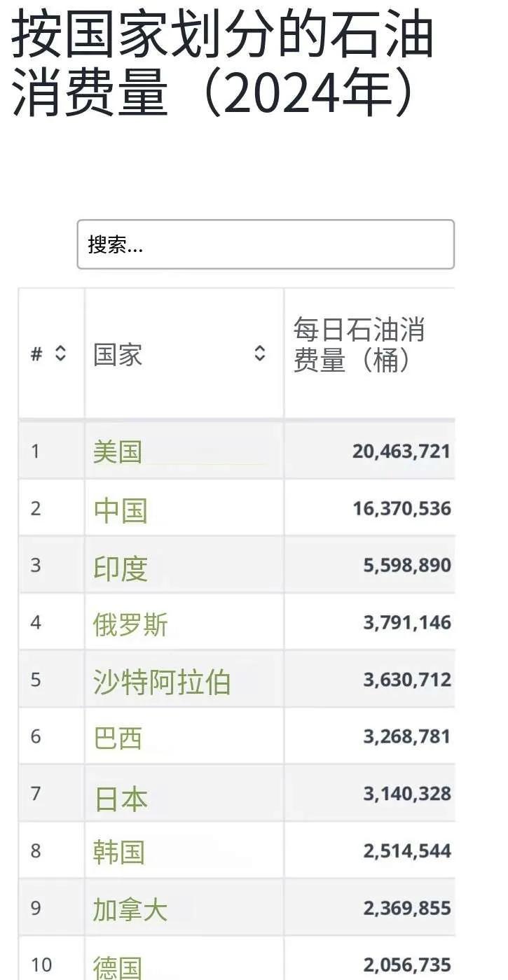Select the page title 按国家划分的石油消费量
The width and height of the screenshot is (508, 980).
click(224, 63)
